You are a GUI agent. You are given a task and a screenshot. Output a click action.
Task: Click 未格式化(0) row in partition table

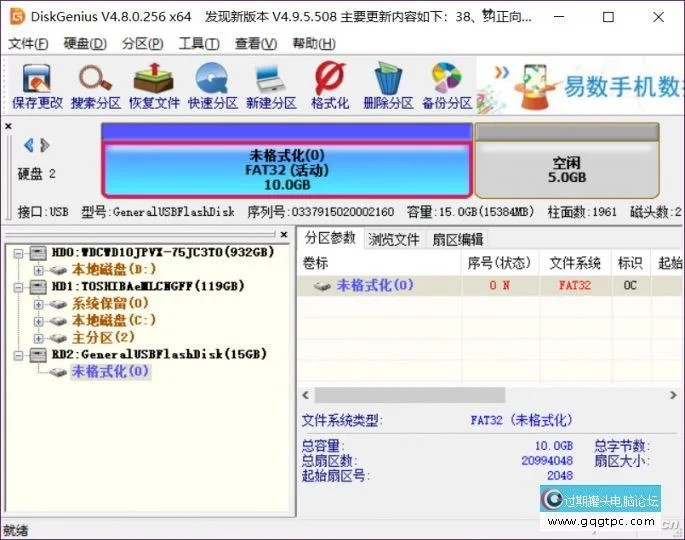pos(491,286)
